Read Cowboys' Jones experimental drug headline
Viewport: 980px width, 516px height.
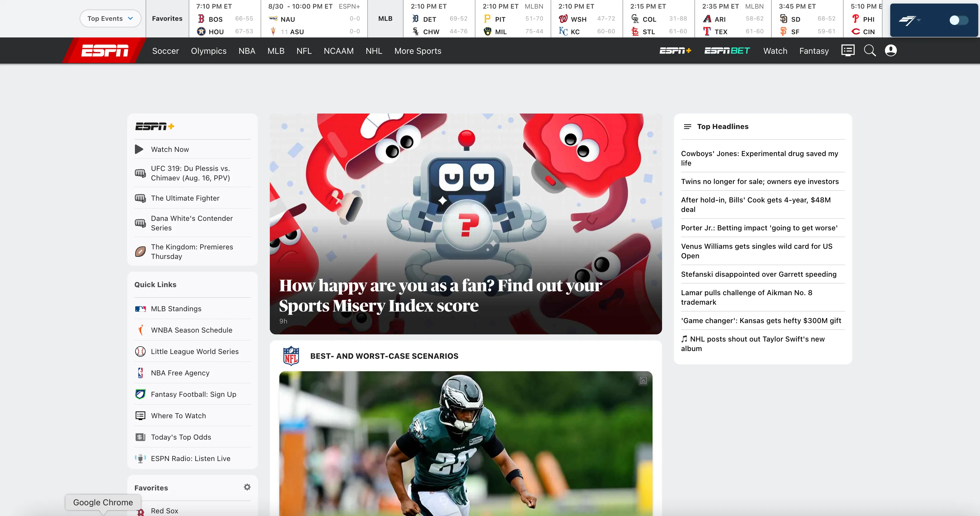[x=759, y=158]
